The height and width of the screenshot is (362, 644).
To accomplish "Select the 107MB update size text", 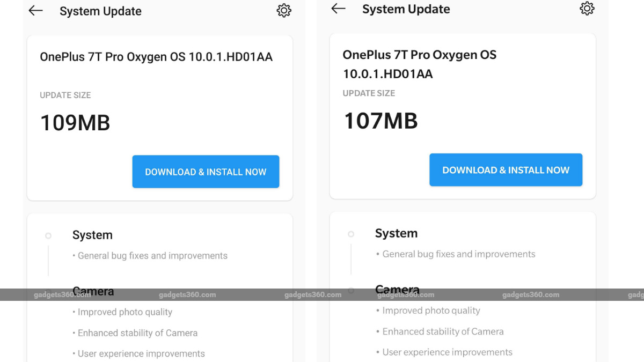I will [x=380, y=121].
